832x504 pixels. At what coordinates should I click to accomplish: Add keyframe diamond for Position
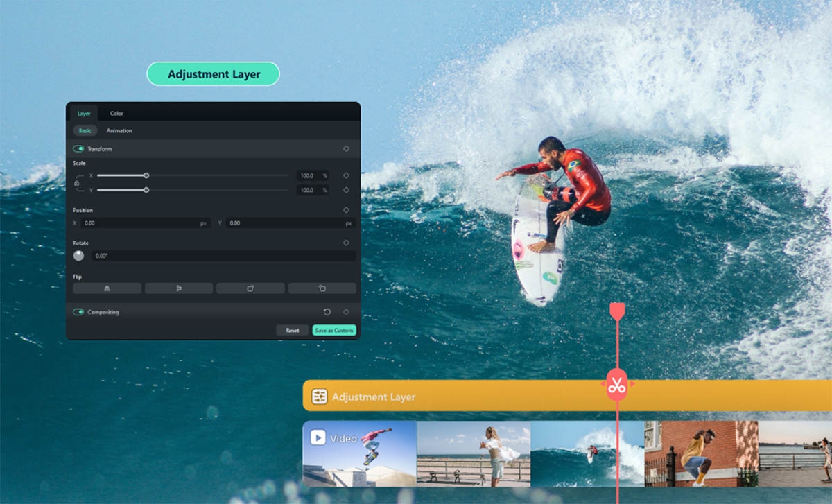346,210
